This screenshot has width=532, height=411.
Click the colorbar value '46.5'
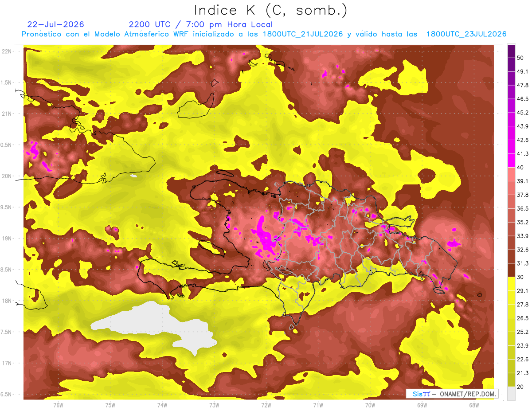click(x=523, y=99)
